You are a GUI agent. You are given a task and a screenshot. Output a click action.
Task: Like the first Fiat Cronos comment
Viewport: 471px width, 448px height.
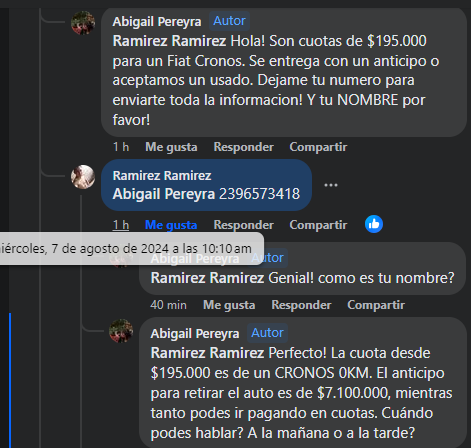[171, 147]
